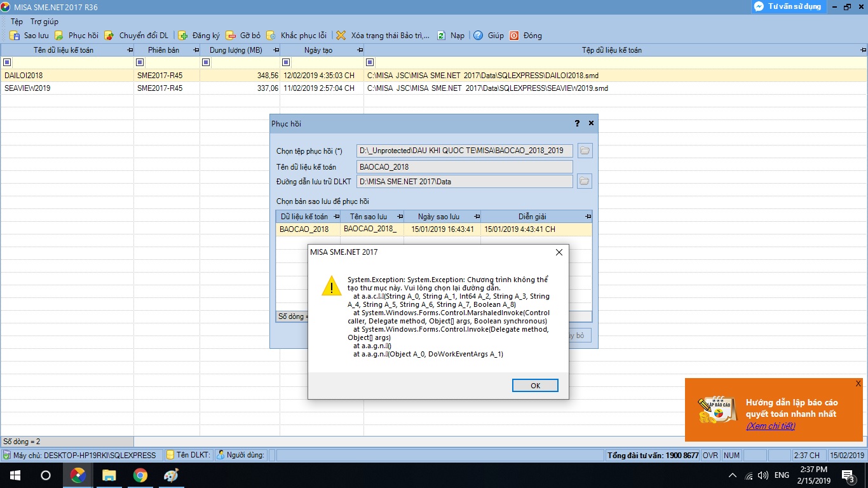The height and width of the screenshot is (488, 868).
Task: Click the ENG language indicator
Action: tap(782, 475)
